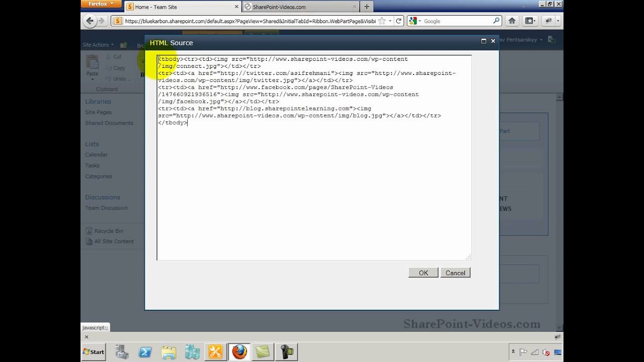The image size is (644, 362).
Task: Open the URL history dropdown arrow
Action: [x=390, y=21]
